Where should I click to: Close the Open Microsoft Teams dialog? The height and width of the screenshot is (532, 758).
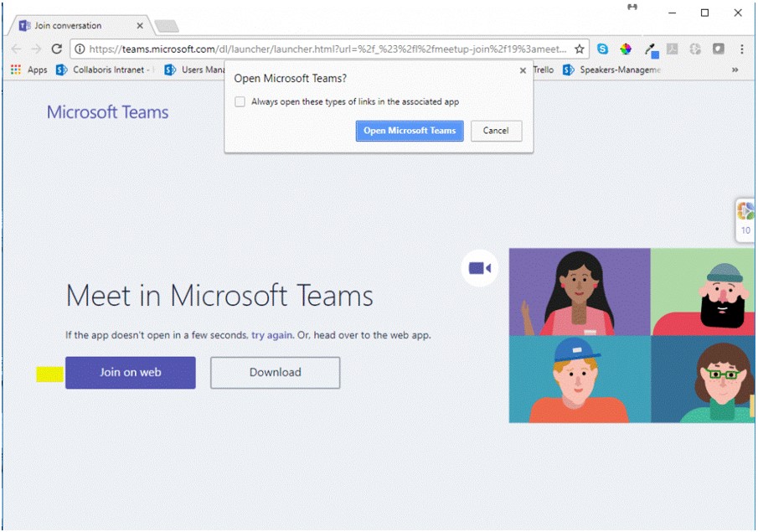coord(523,71)
